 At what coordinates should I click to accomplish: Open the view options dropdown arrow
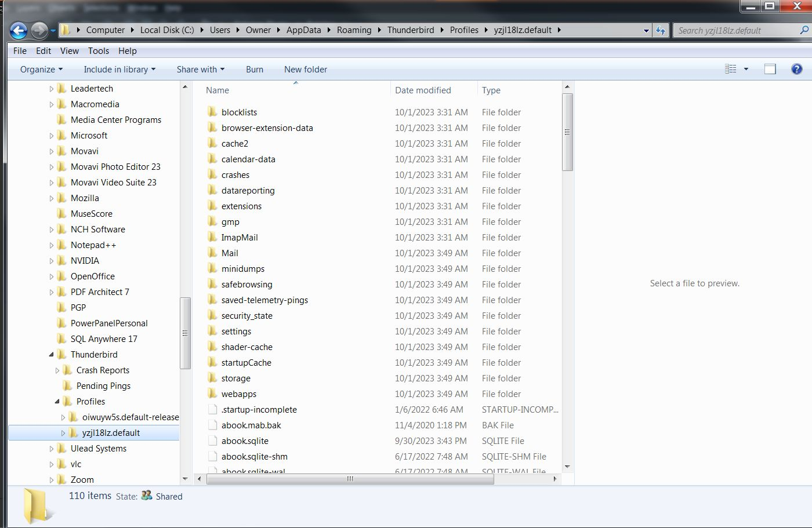[746, 69]
